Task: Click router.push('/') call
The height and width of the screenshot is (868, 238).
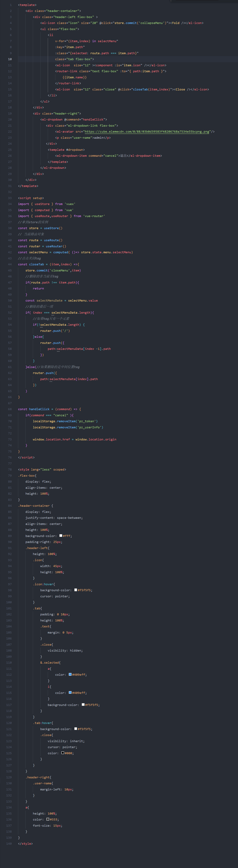Action: click(55, 331)
